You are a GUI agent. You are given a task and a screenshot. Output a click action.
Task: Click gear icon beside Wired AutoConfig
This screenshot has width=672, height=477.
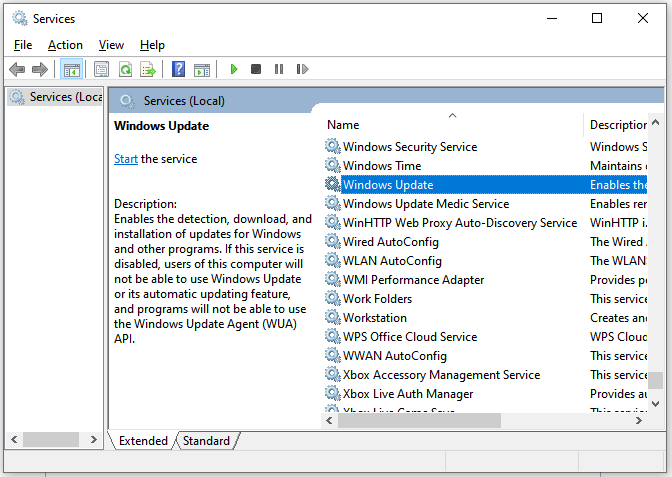point(332,241)
